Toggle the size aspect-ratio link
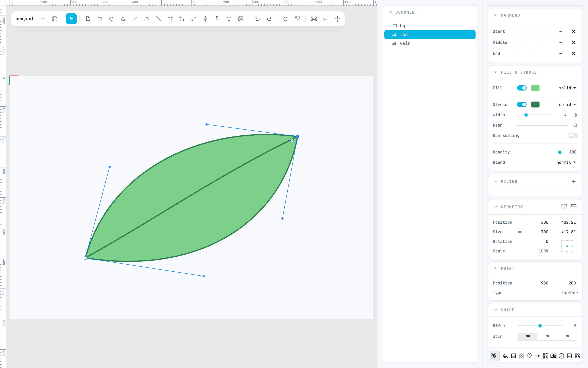 [x=520, y=232]
